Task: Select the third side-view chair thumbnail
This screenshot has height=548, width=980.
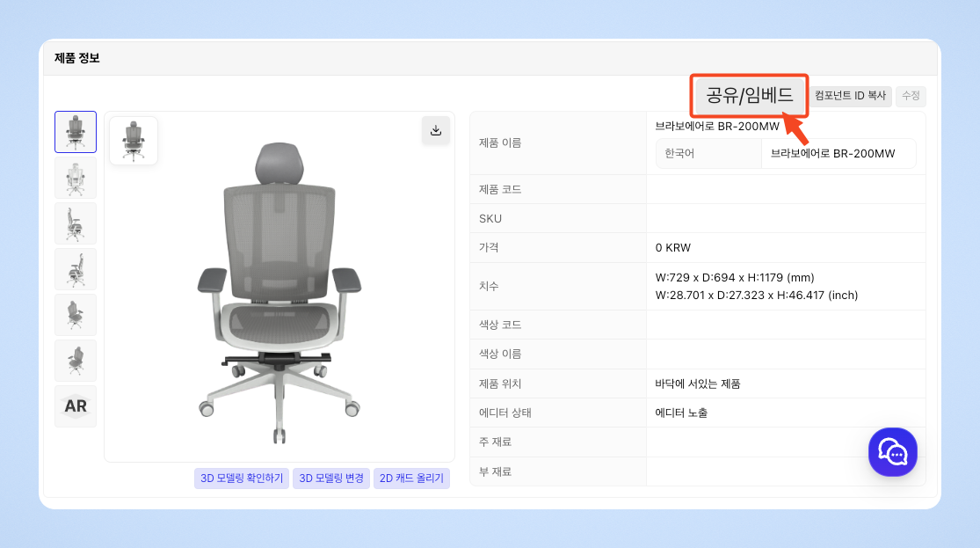Action: (76, 223)
